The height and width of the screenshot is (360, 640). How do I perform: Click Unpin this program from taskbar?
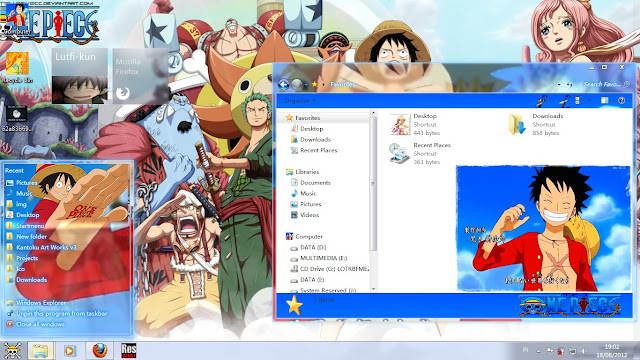click(x=61, y=313)
